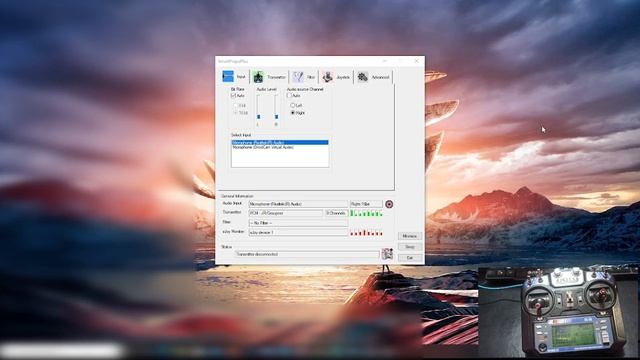
Task: Select the Right audio channel radio button
Action: click(292, 113)
